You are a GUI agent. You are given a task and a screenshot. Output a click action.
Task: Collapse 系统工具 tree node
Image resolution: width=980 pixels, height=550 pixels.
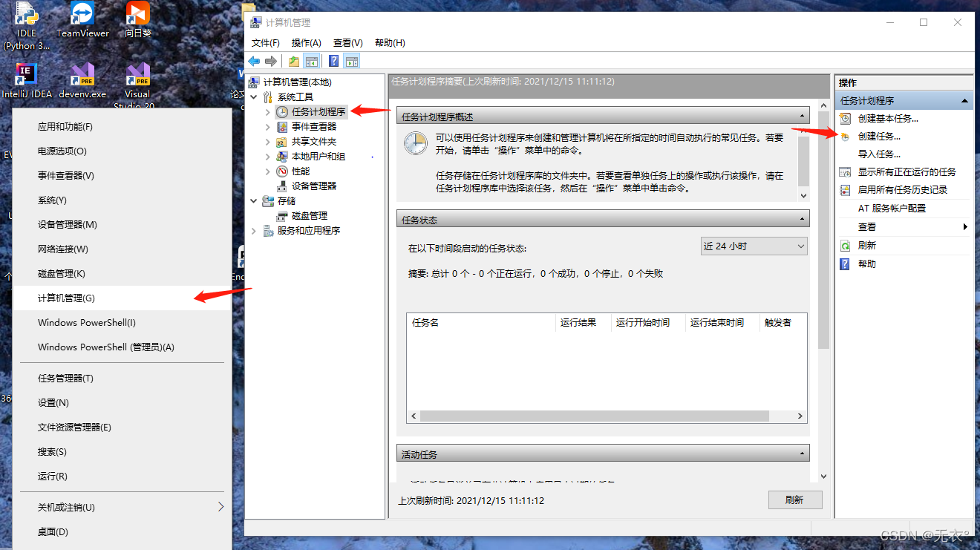click(254, 96)
